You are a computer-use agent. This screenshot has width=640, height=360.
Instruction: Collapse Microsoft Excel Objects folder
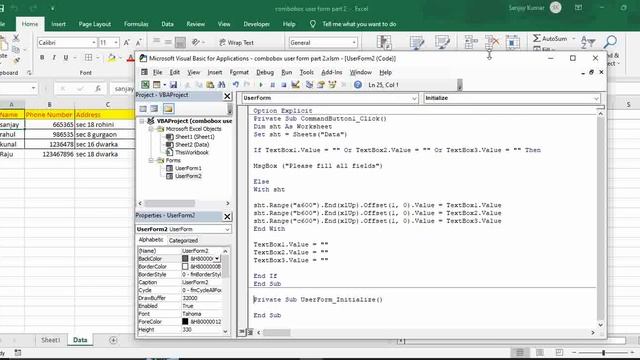pyautogui.click(x=151, y=129)
